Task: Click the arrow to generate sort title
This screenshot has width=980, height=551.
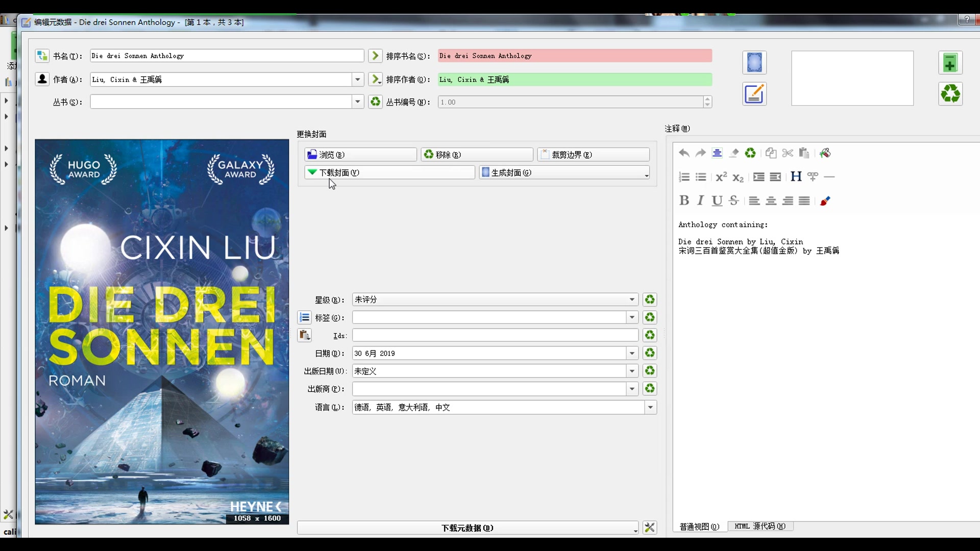Action: click(375, 56)
